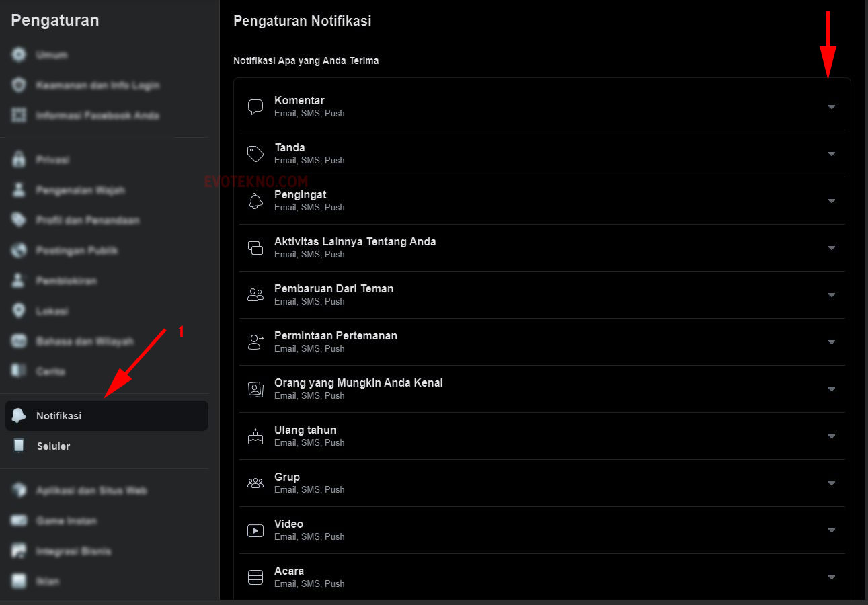Open Pengenalan Wajah settings
Screen dimensions: 868x605
point(107,190)
